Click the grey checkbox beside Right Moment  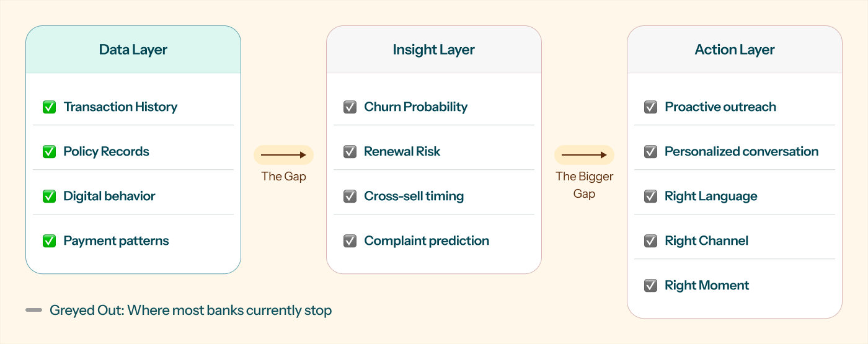pyautogui.click(x=650, y=286)
